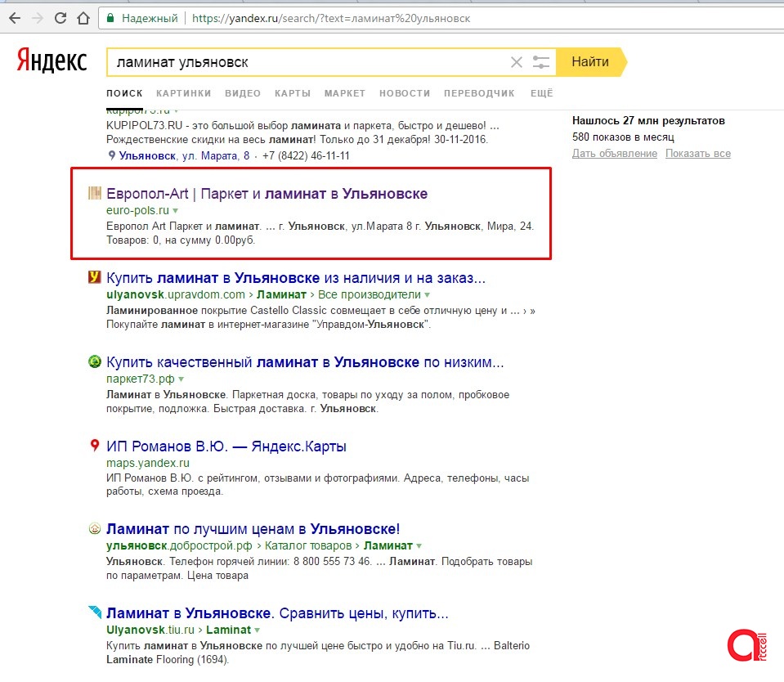
Task: Select the ПОИСК tab
Action: coord(124,93)
